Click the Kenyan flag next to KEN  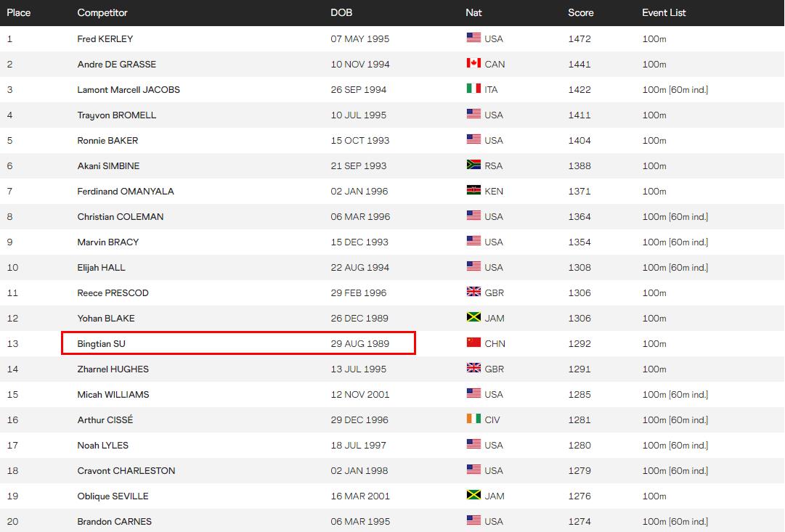(473, 191)
